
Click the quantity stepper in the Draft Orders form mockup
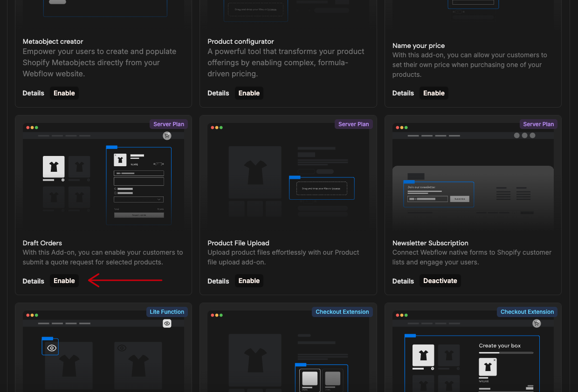coord(158,164)
